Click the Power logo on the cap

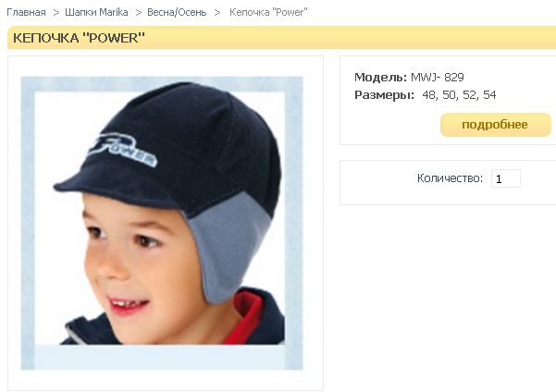coord(122,149)
